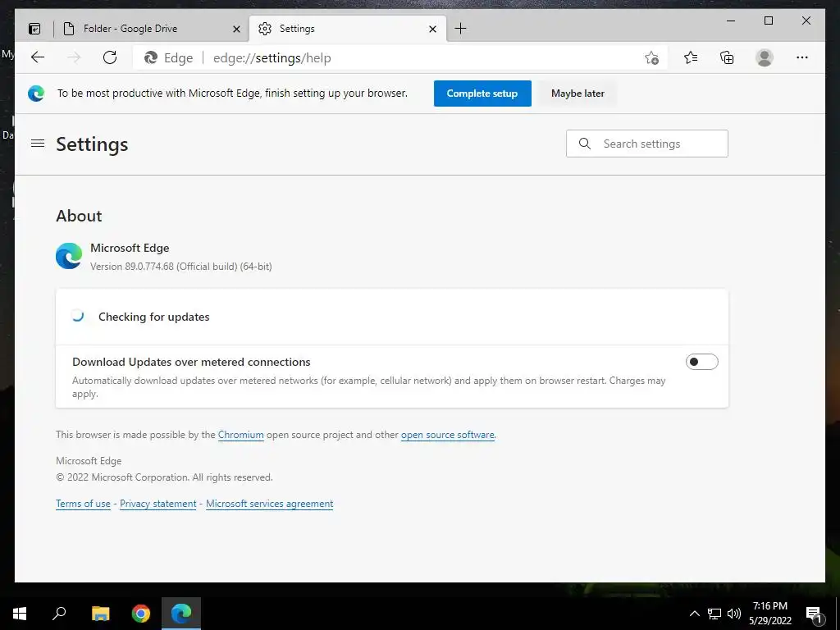Open the network tray icon
The width and height of the screenshot is (840, 630).
click(714, 614)
